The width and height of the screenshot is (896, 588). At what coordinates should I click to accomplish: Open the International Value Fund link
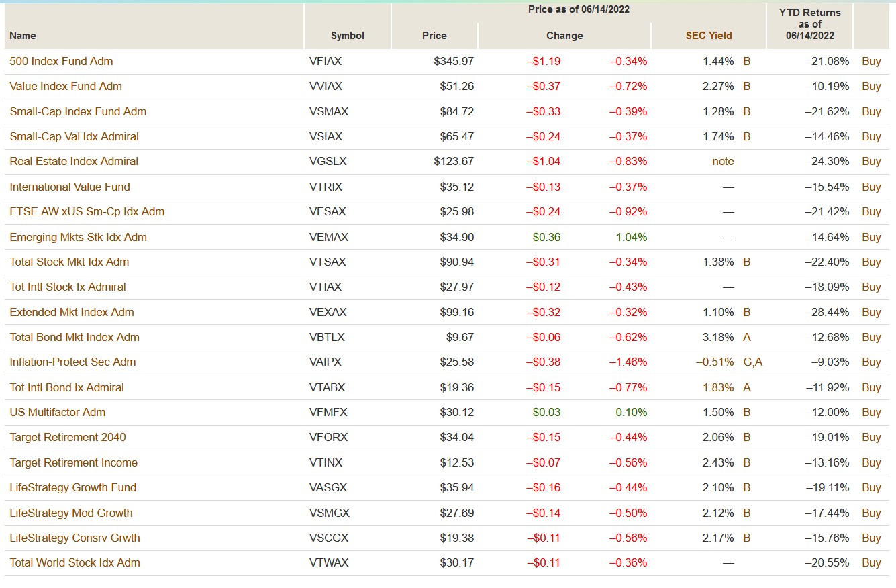tap(70, 187)
